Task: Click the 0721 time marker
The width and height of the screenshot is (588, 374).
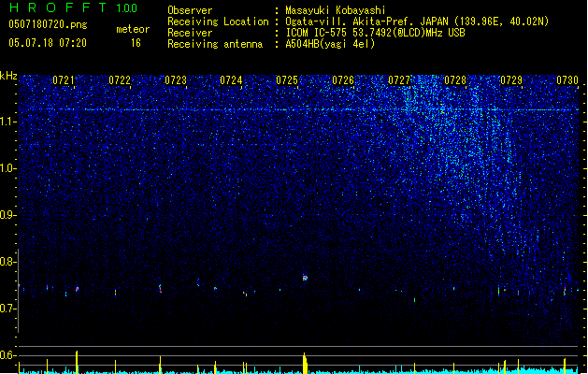Action: (x=64, y=80)
